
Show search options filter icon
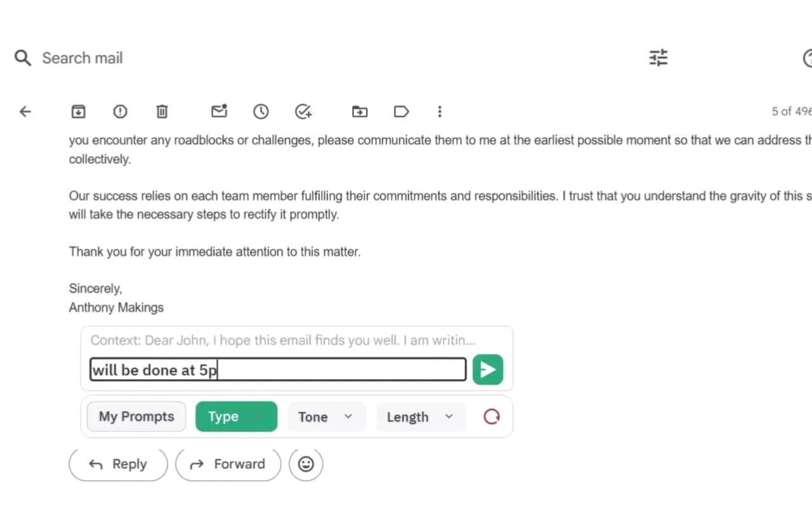[658, 58]
